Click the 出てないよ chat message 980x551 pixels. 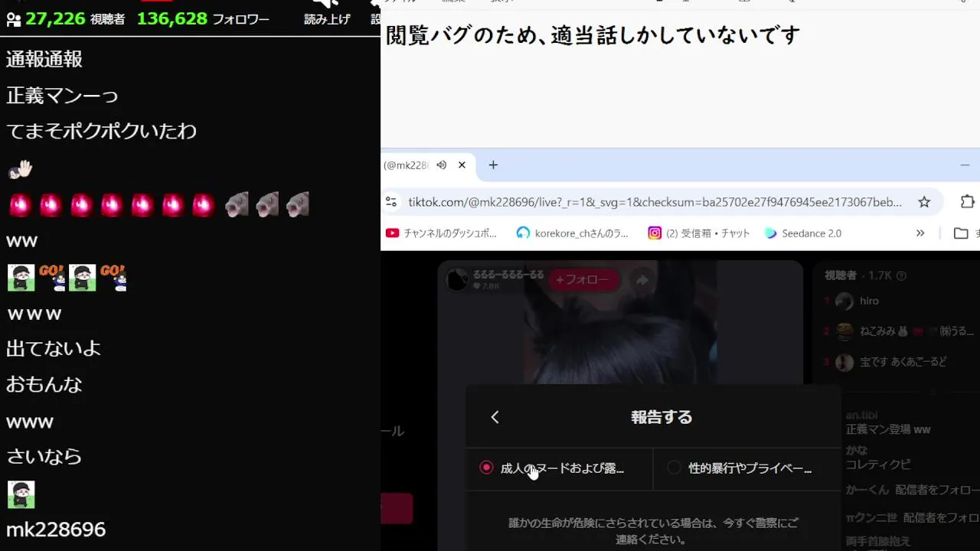tap(54, 349)
